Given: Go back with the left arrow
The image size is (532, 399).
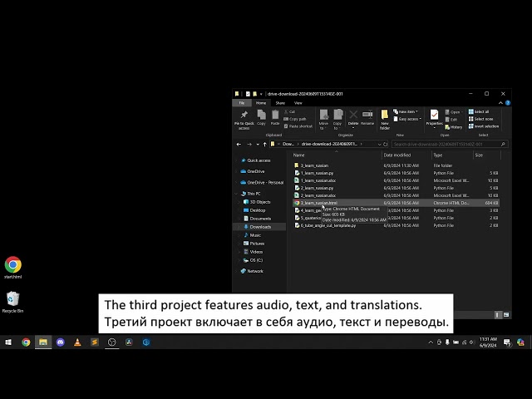Looking at the screenshot, I should coord(239,144).
